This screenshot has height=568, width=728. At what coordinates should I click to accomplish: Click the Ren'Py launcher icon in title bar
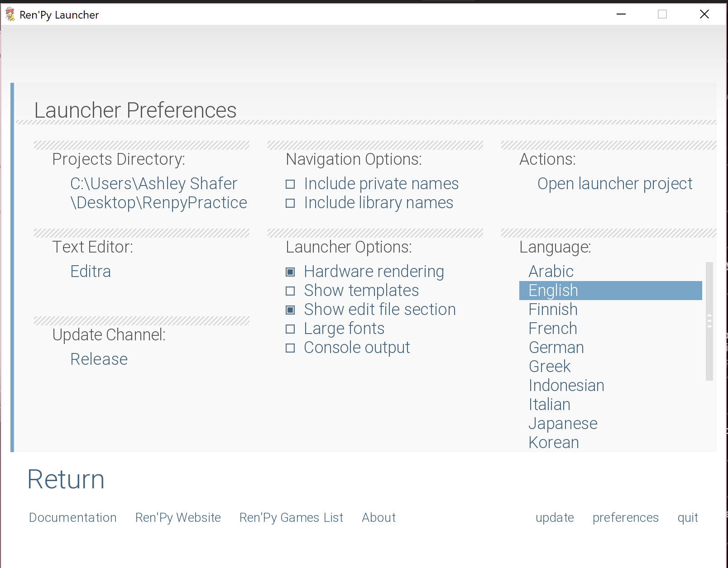[10, 14]
